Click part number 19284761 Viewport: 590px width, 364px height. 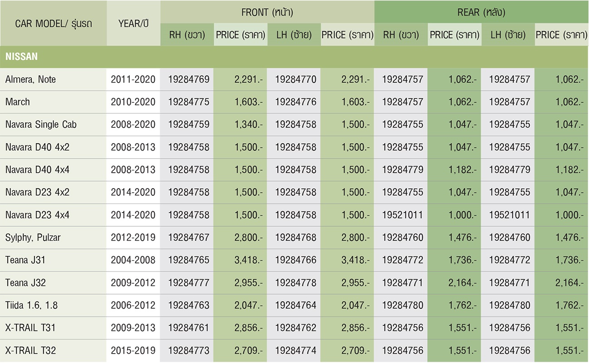[189, 328]
